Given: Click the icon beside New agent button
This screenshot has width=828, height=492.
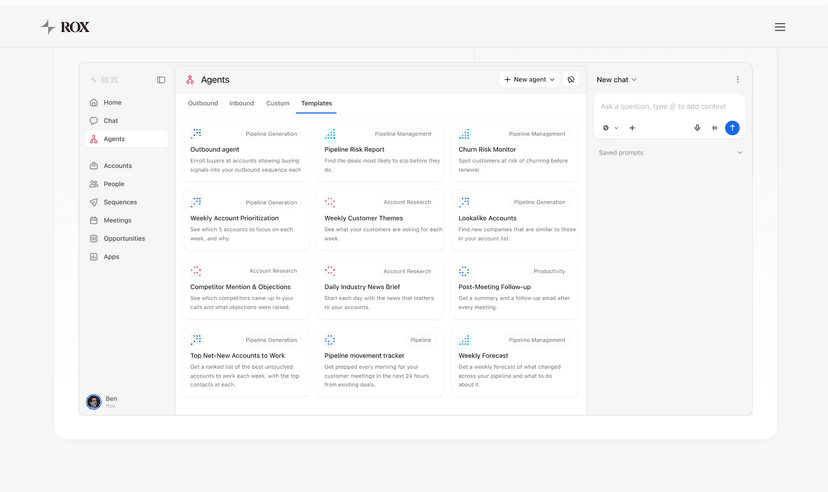Looking at the screenshot, I should (x=571, y=80).
